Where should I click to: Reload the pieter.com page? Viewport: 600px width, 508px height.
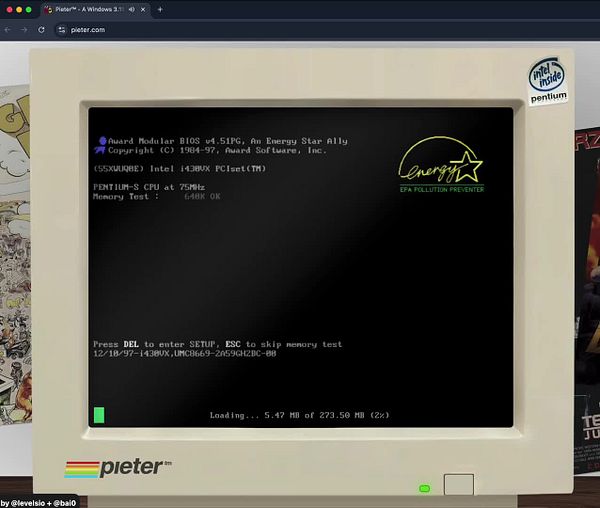click(x=41, y=29)
